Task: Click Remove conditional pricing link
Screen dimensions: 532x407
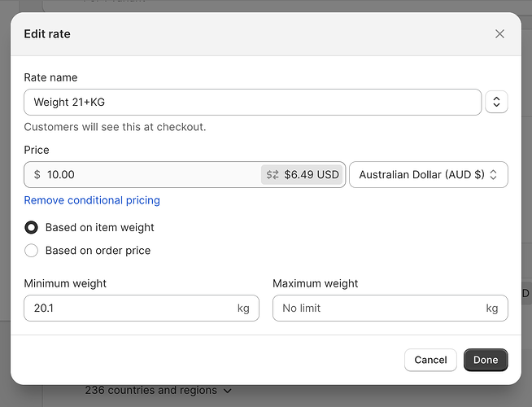Action: (92, 200)
